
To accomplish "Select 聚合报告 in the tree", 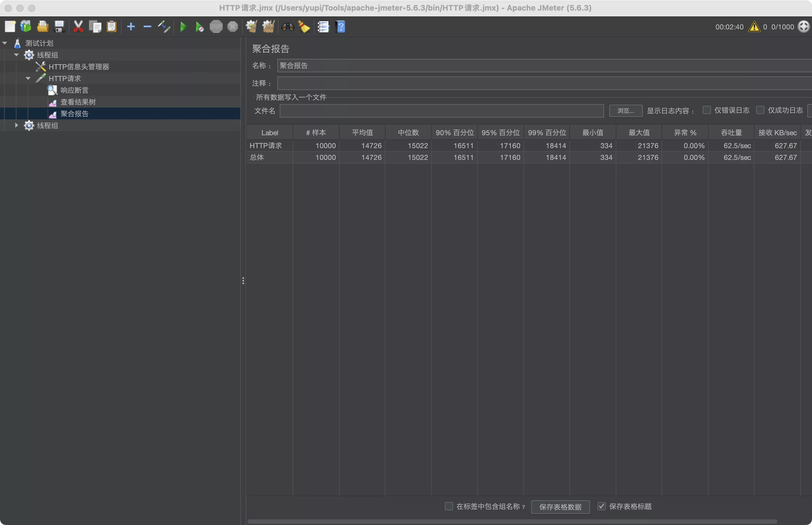I will click(x=74, y=113).
